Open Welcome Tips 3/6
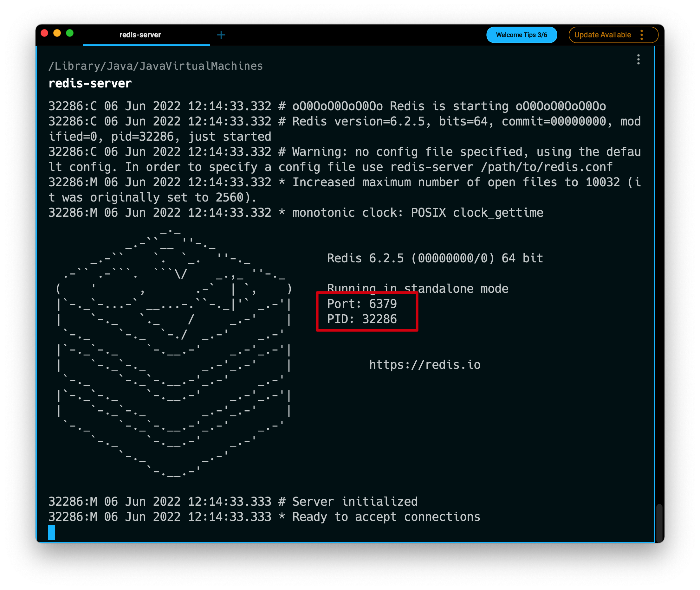This screenshot has height=590, width=700. pos(521,35)
